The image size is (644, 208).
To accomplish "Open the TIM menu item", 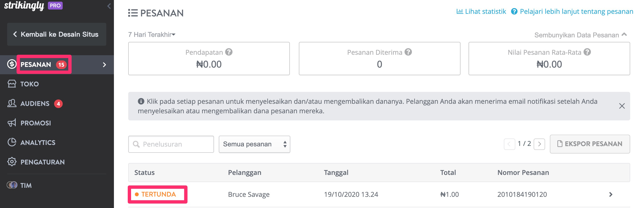I will tap(26, 185).
